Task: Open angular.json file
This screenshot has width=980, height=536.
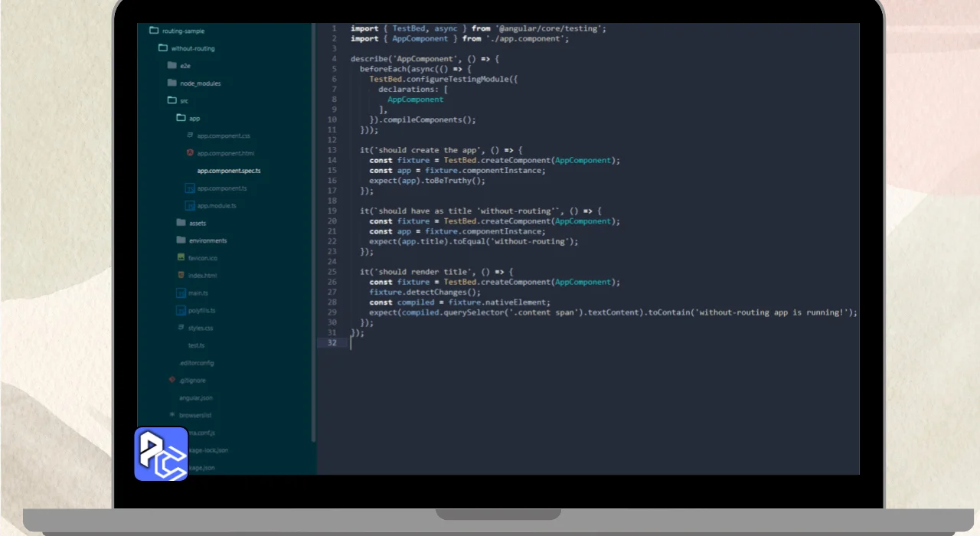Action: (x=196, y=397)
